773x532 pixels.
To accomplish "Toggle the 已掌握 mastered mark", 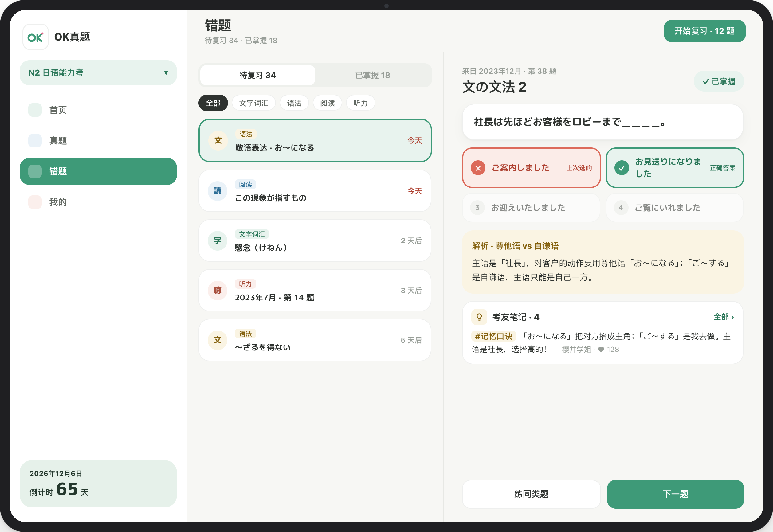I will [719, 81].
